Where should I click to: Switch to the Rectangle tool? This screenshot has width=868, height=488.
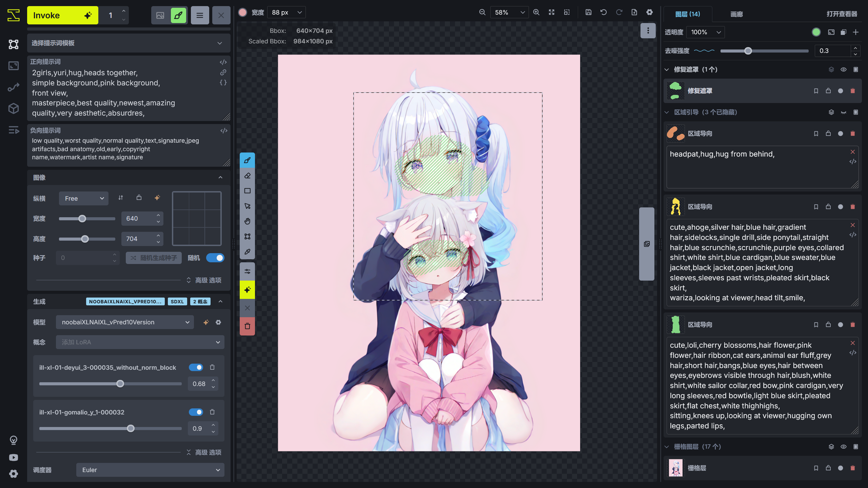pyautogui.click(x=247, y=190)
